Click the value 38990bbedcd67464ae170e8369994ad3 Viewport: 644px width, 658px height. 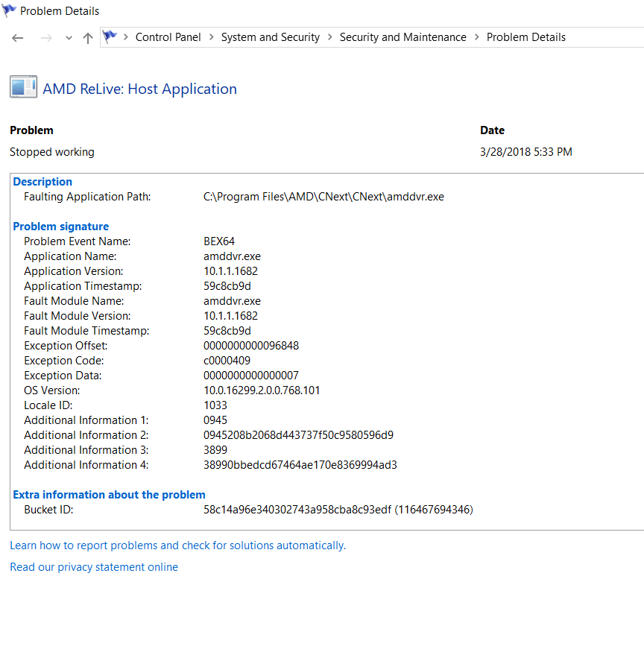coord(300,465)
